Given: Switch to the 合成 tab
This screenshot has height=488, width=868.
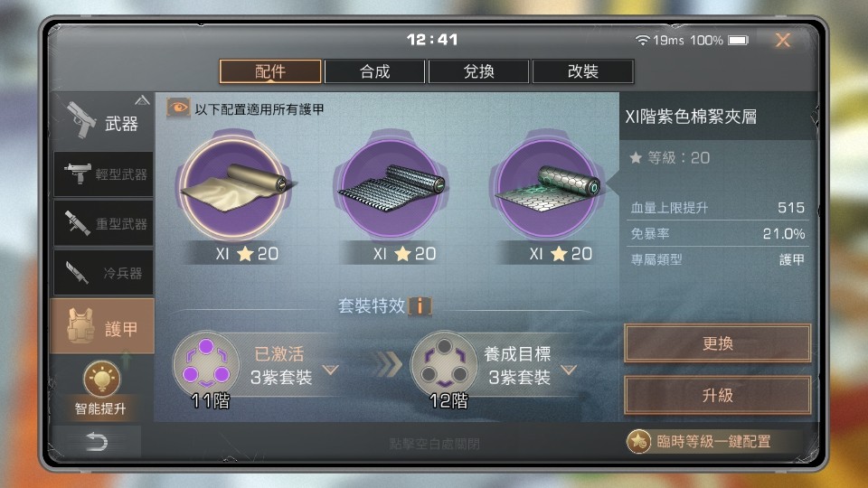Looking at the screenshot, I should 374,71.
